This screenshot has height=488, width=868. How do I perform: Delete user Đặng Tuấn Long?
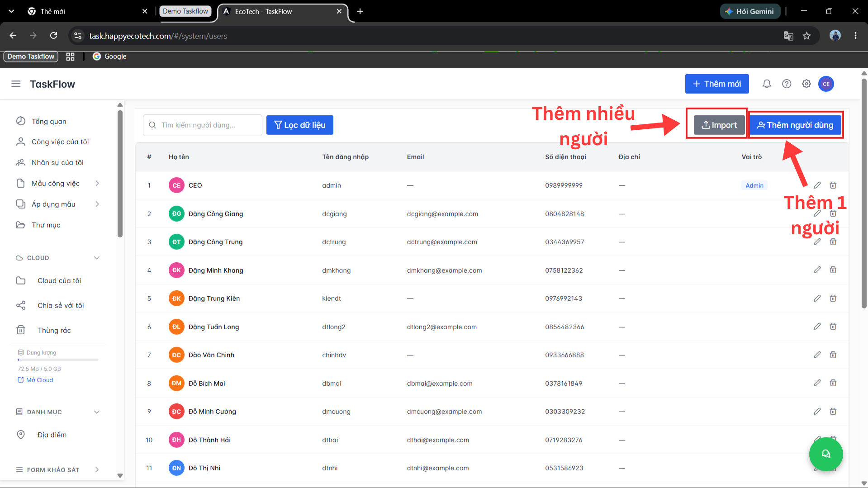coord(833,327)
